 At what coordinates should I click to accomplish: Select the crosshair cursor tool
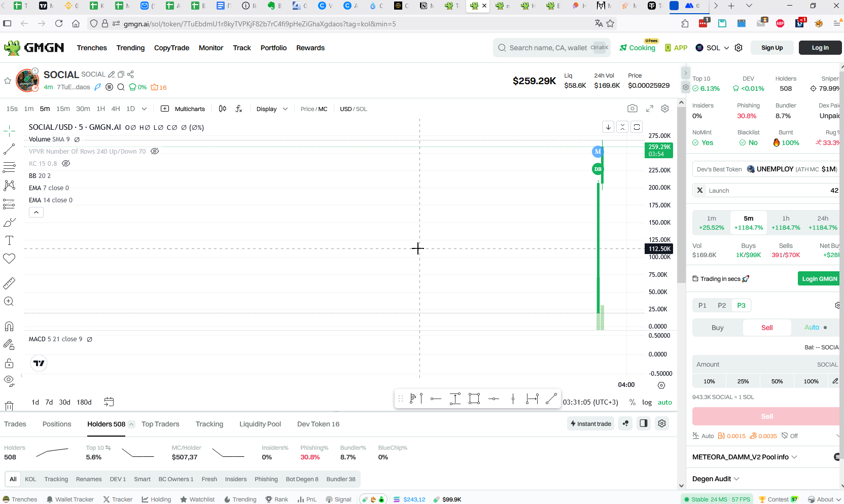tap(9, 131)
